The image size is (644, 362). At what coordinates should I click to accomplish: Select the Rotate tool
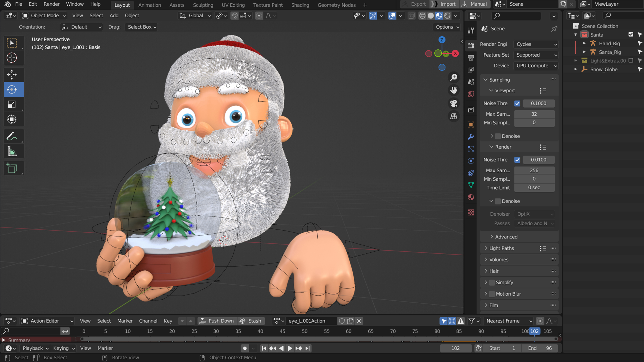pos(12,89)
